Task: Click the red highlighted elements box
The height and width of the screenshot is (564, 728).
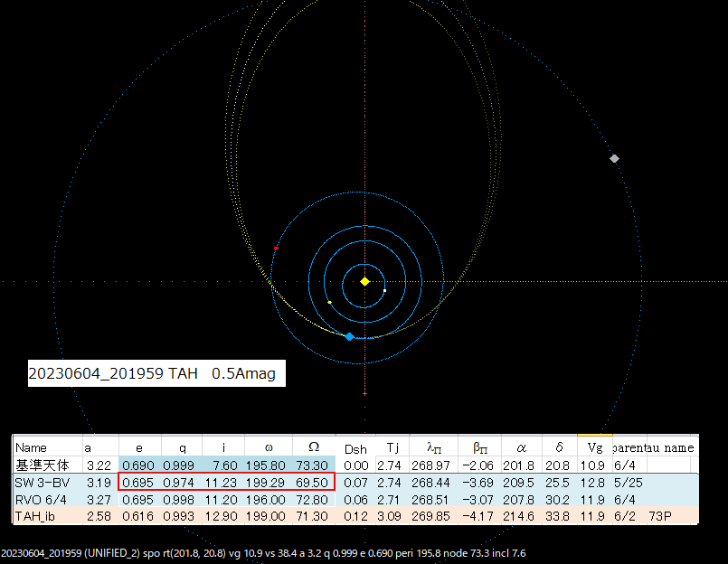Action: (227, 482)
